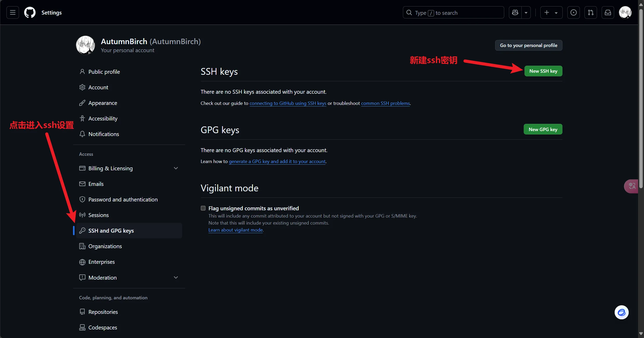This screenshot has width=644, height=338.
Task: Click the Moderation report icon
Action: (x=82, y=278)
